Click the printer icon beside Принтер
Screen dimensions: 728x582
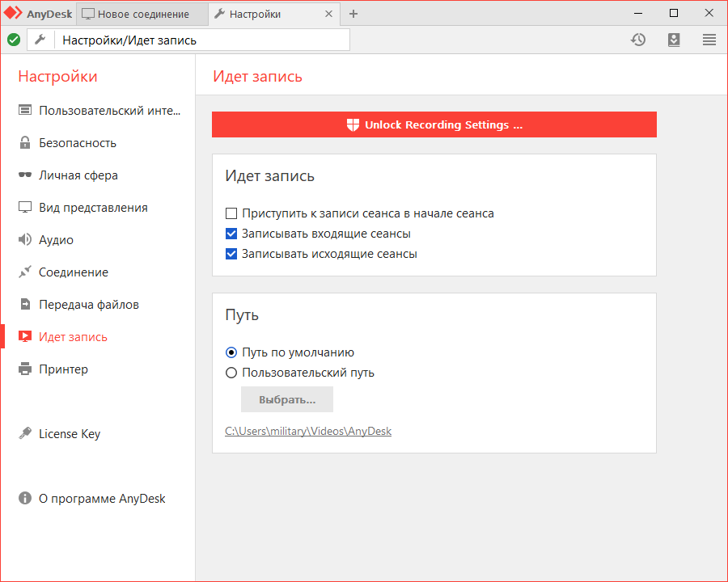(x=25, y=369)
